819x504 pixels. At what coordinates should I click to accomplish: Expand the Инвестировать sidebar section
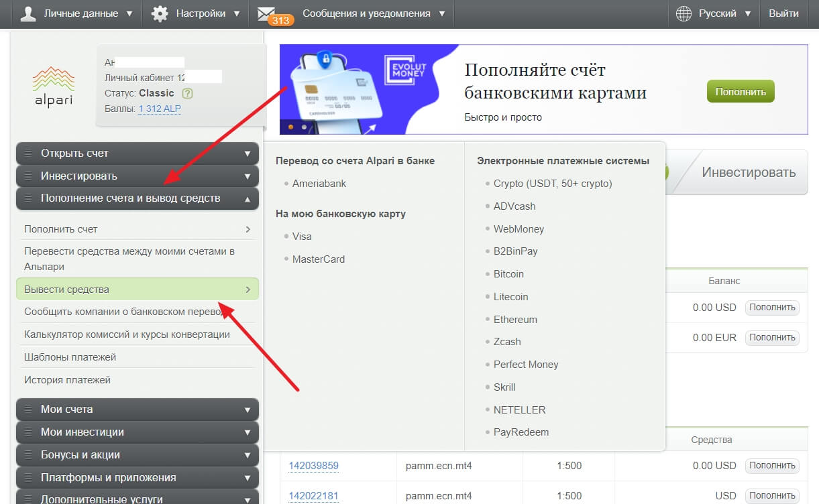[x=138, y=176]
